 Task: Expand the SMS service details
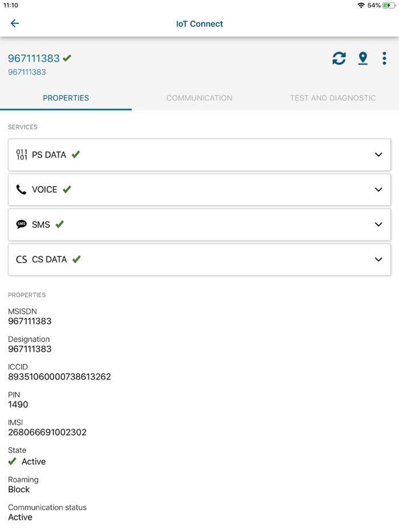click(x=378, y=224)
